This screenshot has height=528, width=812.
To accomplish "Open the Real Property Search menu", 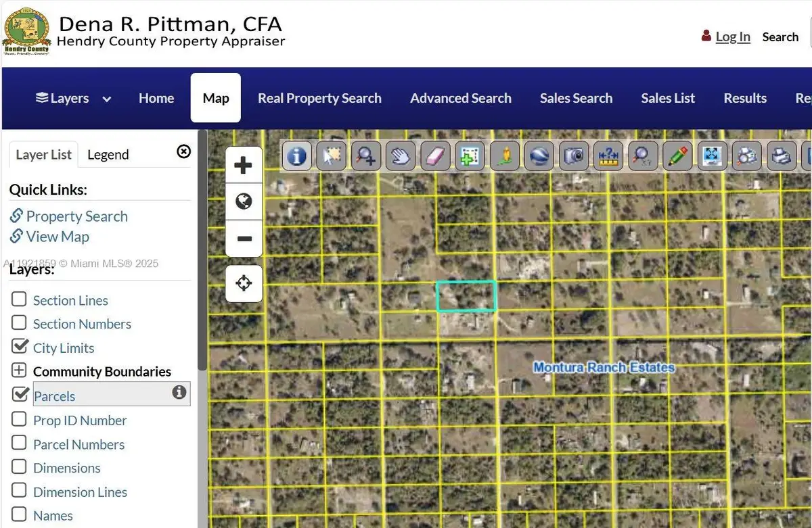I will 319,98.
